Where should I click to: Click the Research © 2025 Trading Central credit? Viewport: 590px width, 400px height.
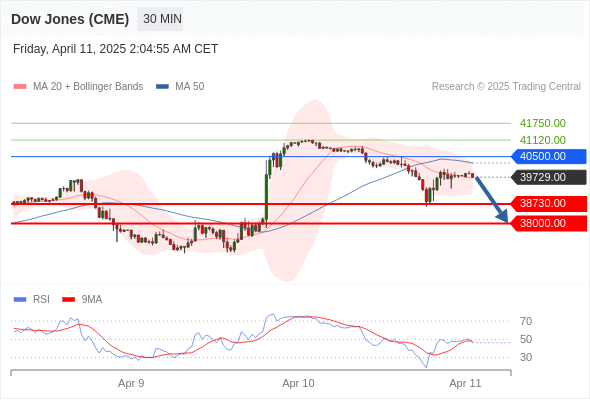[x=506, y=87]
